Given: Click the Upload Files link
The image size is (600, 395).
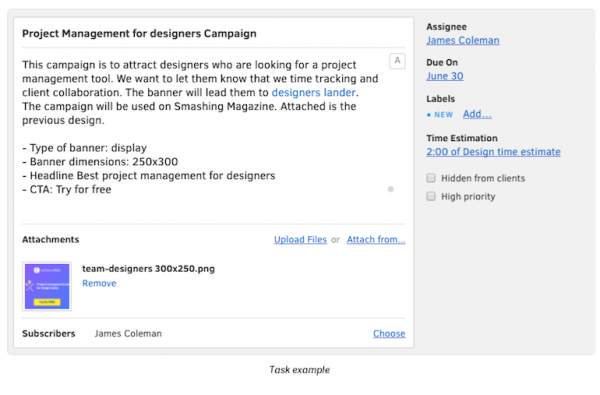Looking at the screenshot, I should pos(300,240).
